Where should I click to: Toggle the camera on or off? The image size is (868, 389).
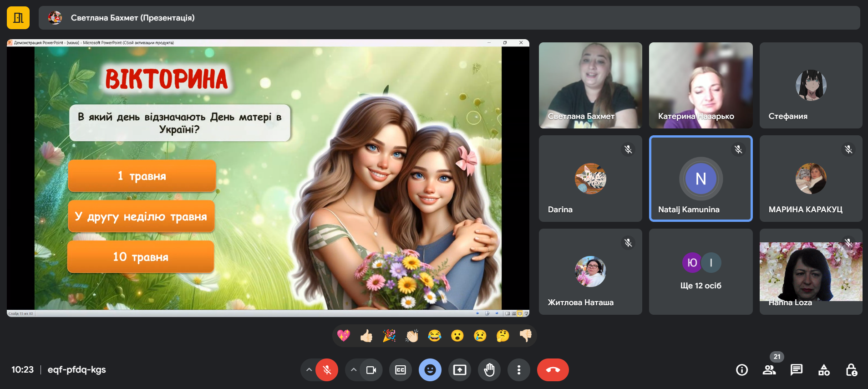click(371, 370)
